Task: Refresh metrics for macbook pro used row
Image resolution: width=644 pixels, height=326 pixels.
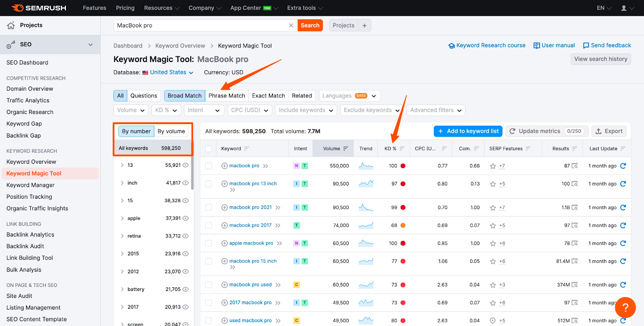Action: (x=623, y=284)
